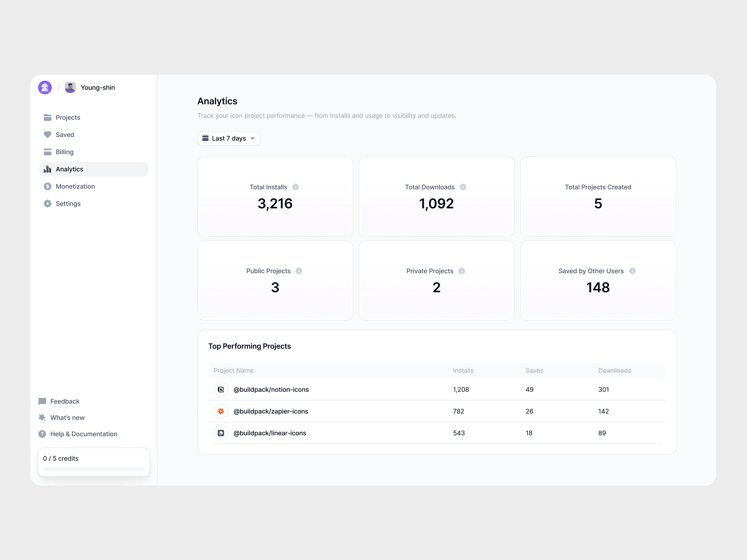The height and width of the screenshot is (560, 747).
Task: Click the info icon beside Total Installs
Action: pyautogui.click(x=295, y=187)
